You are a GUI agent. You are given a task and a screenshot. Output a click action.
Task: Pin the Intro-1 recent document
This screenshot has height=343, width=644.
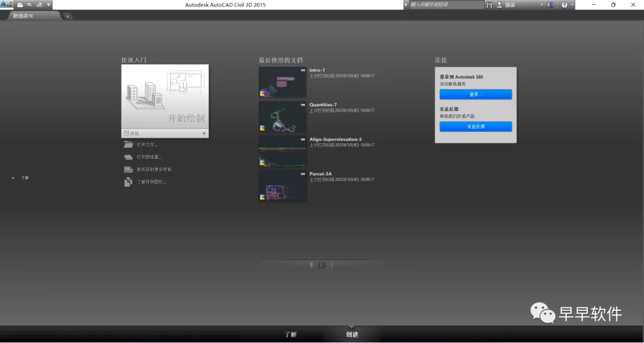click(x=303, y=70)
